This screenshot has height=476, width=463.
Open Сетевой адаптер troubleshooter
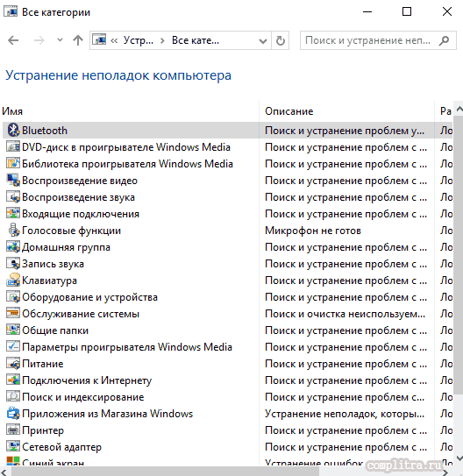[61, 447]
